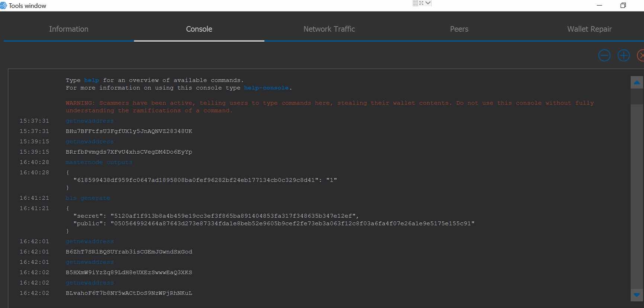Viewport: 644px width, 308px height.
Task: Click address B6ZhT7SR1BQSUYrab3isCGEmJGwndSxGod
Action: 129,252
